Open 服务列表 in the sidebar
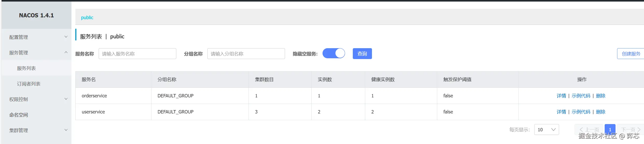 click(x=26, y=68)
